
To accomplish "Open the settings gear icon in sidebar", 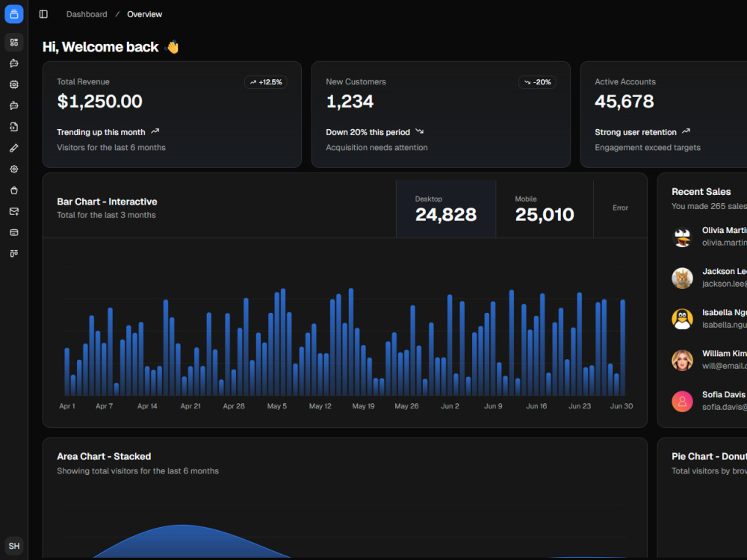I will pyautogui.click(x=13, y=169).
